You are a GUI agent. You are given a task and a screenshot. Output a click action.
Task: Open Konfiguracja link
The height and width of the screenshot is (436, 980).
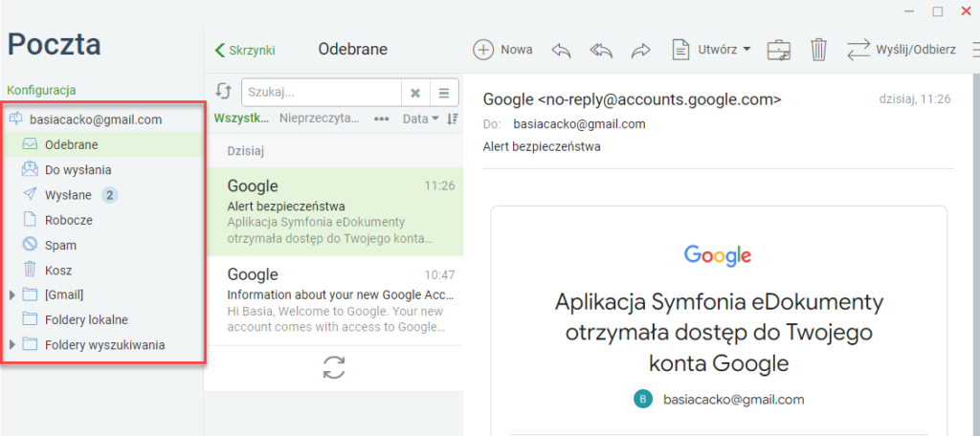coord(41,91)
